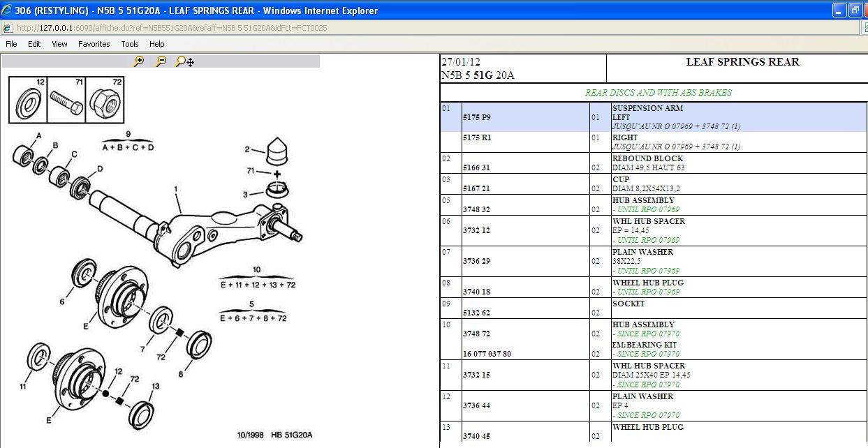Image resolution: width=868 pixels, height=448 pixels.
Task: Click suspension arm callout number 1 in diagram
Action: [177, 189]
